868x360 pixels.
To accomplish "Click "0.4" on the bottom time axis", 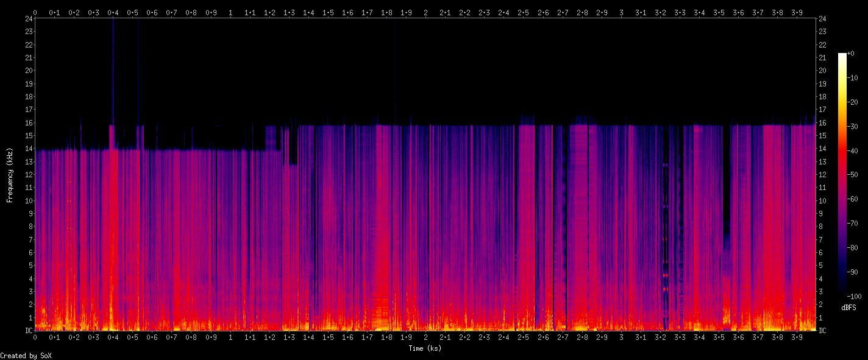I will point(113,337).
